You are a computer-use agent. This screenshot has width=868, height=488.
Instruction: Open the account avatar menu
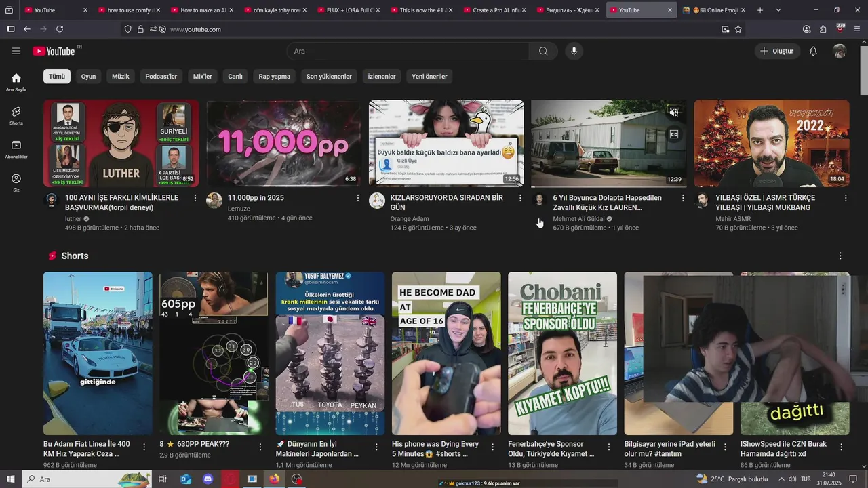click(x=840, y=52)
